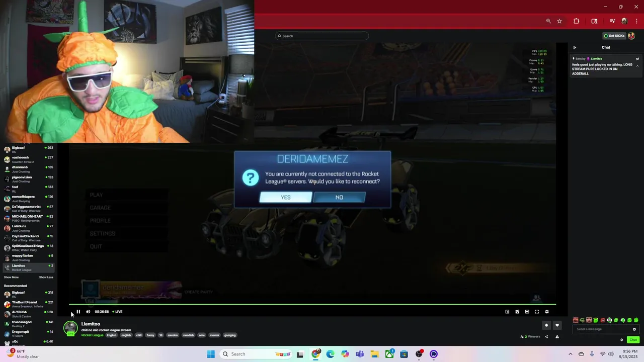The width and height of the screenshot is (644, 362).
Task: Open TheBurntPeanut recommended channel
Action: tap(28, 304)
